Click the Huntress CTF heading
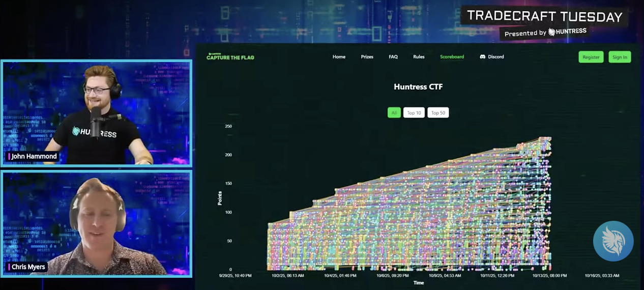 418,86
